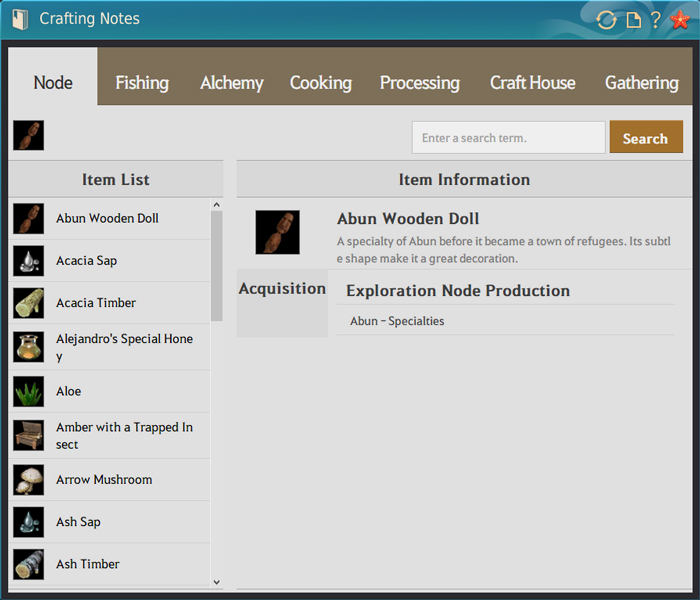Click the refresh icon in title bar

pos(606,20)
